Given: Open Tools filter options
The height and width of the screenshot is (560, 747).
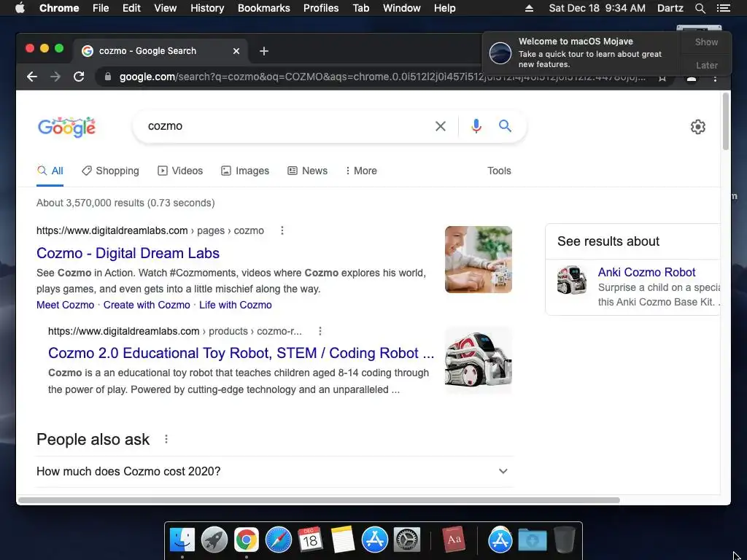Looking at the screenshot, I should tap(499, 171).
